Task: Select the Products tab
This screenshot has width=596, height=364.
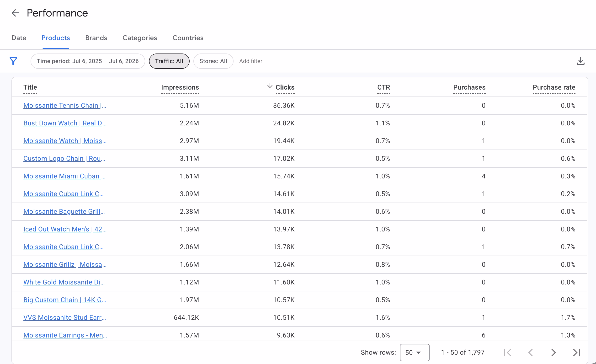Action: tap(56, 38)
